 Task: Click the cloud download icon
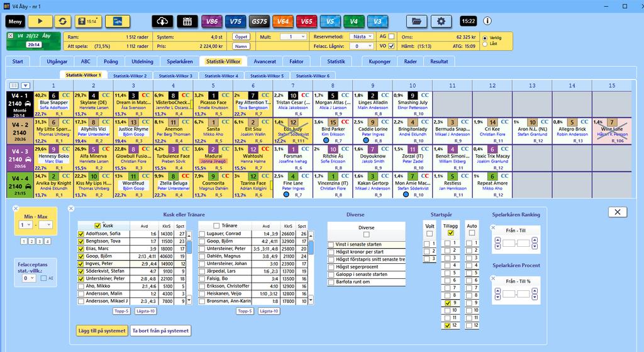click(162, 21)
